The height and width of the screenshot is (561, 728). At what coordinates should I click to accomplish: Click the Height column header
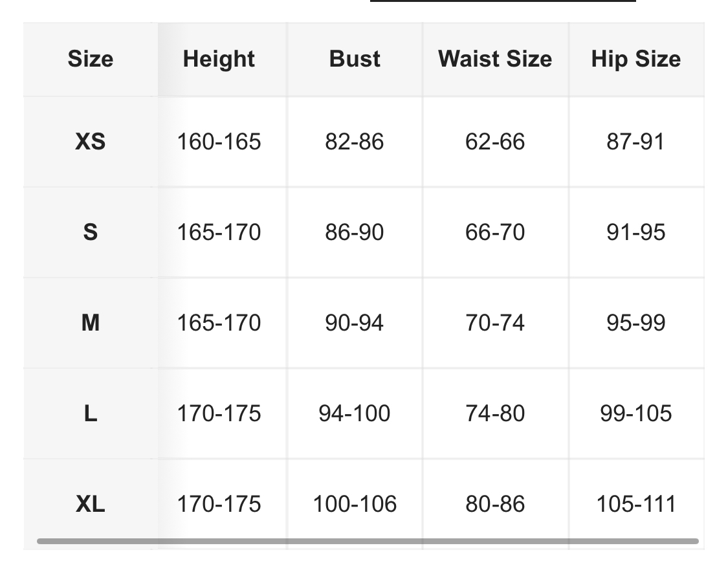pos(219,59)
